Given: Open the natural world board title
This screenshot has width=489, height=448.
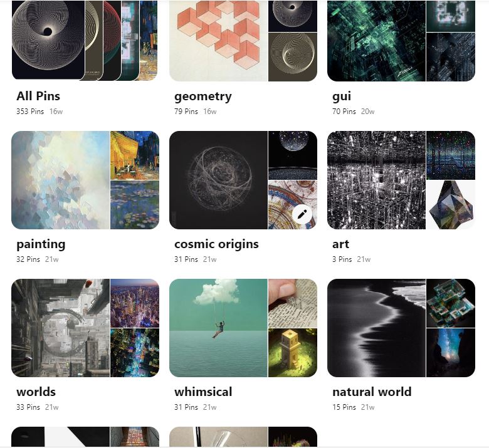Looking at the screenshot, I should point(372,392).
